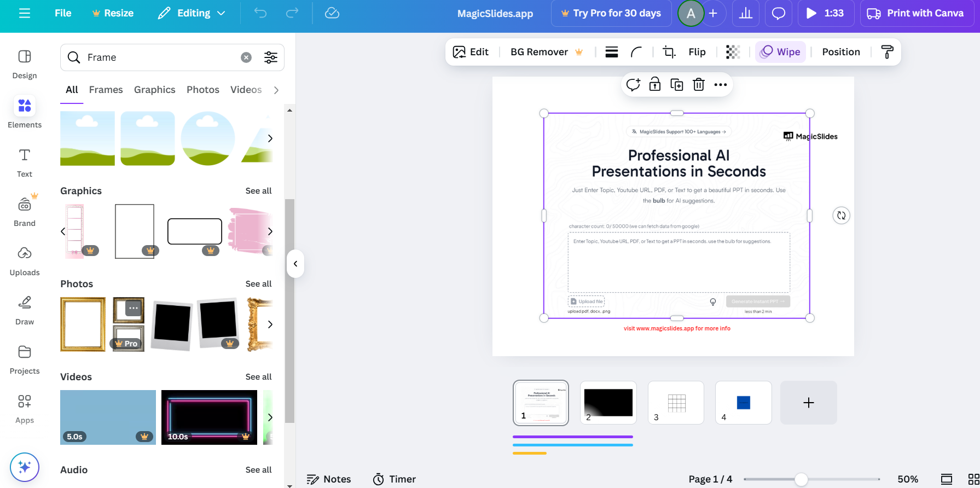The image size is (980, 488).
Task: Click the zoom level slider handle
Action: [x=801, y=479]
